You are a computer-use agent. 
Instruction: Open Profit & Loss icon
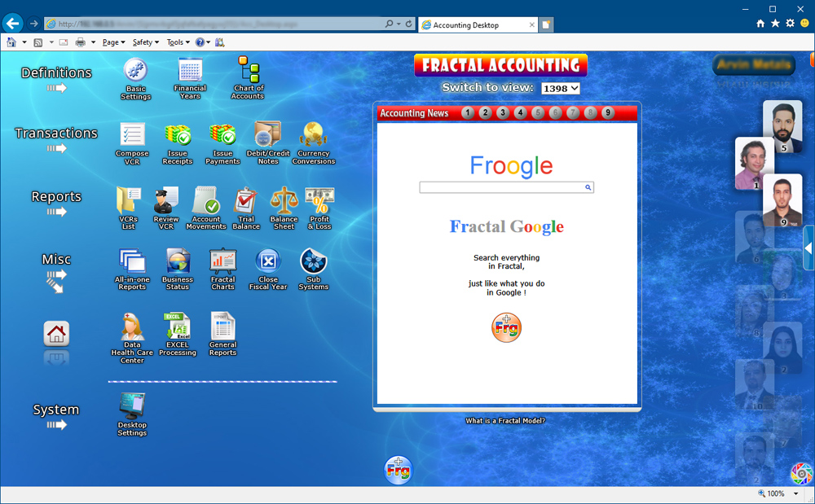point(319,200)
